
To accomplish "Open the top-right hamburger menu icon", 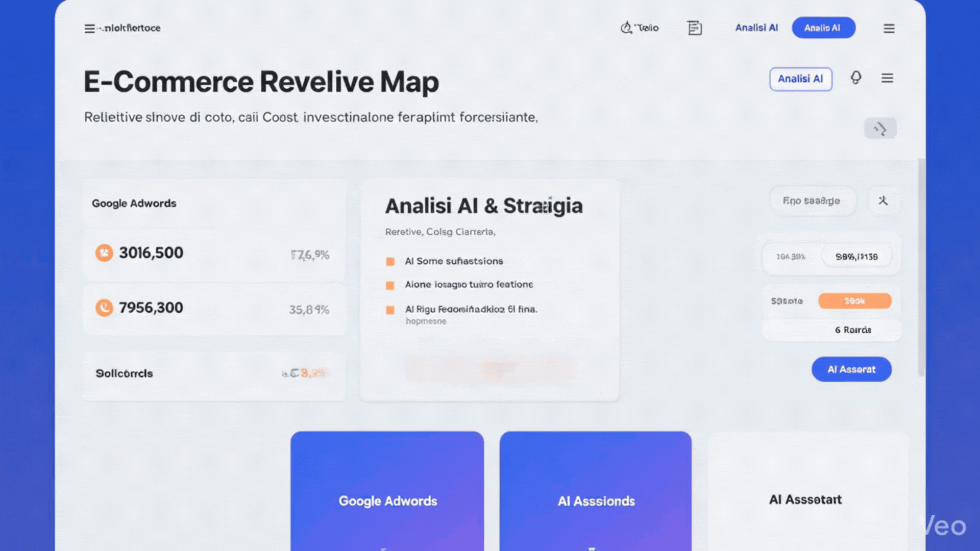I will [889, 29].
